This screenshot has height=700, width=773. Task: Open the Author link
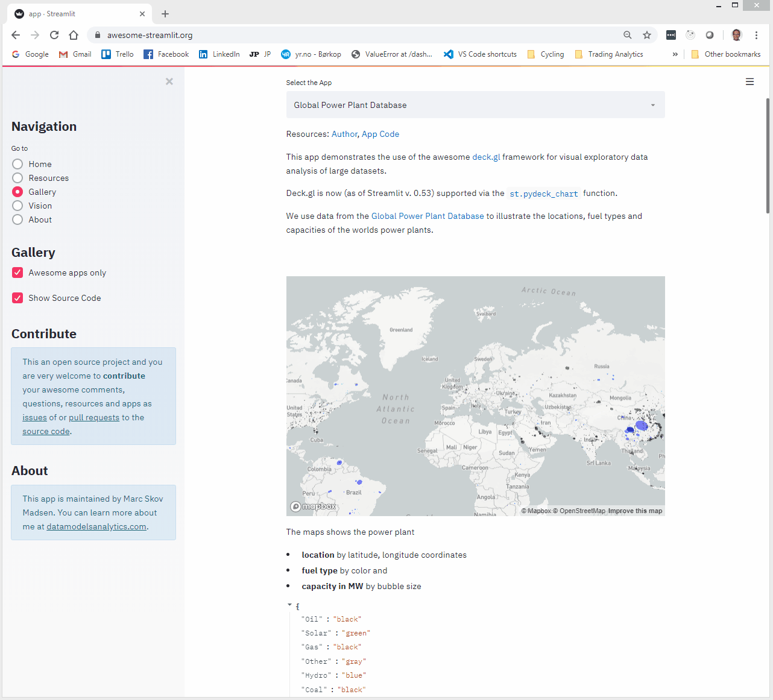click(344, 134)
